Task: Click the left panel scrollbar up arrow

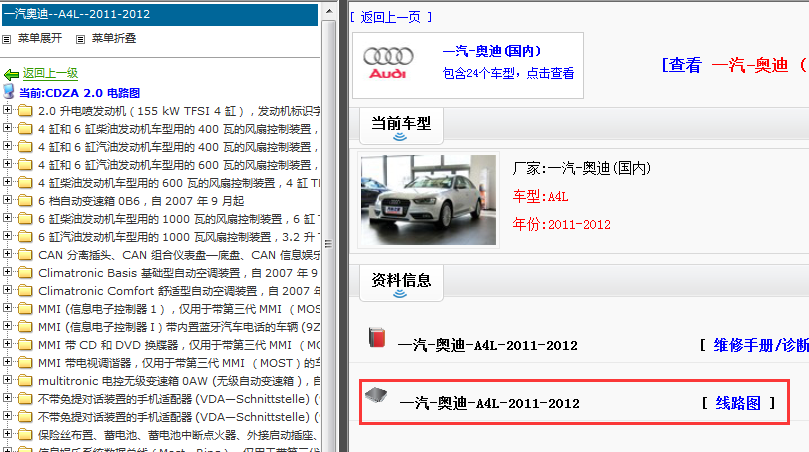Action: pos(329,11)
